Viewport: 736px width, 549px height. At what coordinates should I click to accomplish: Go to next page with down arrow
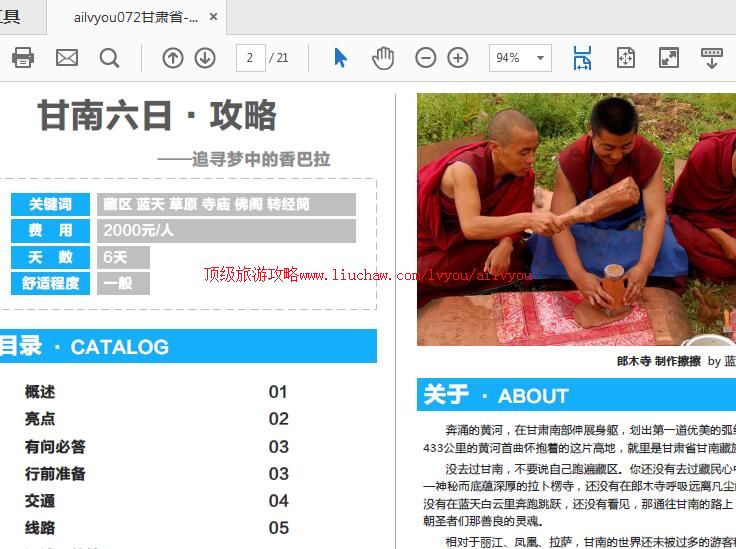205,58
